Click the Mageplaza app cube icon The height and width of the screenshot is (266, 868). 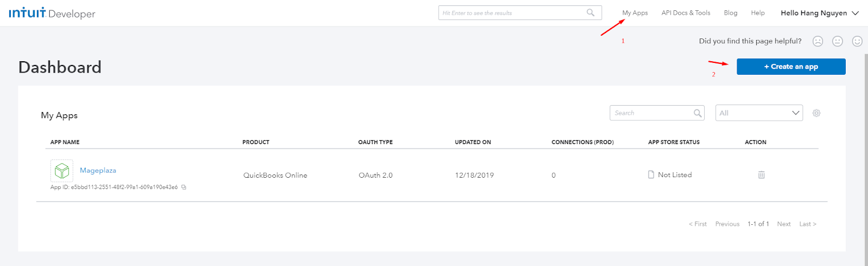coord(62,171)
